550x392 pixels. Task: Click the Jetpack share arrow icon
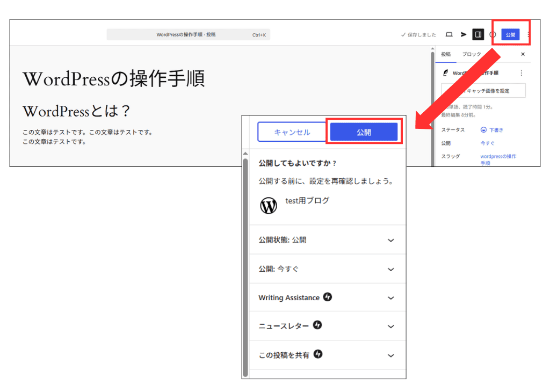coord(464,34)
